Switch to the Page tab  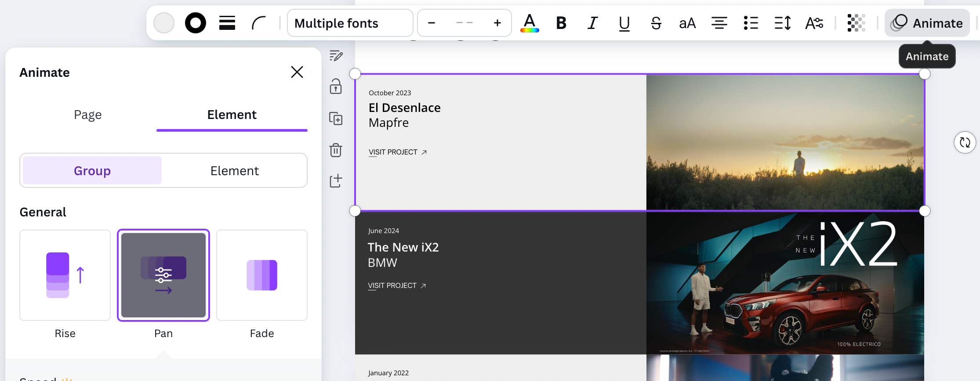[88, 115]
